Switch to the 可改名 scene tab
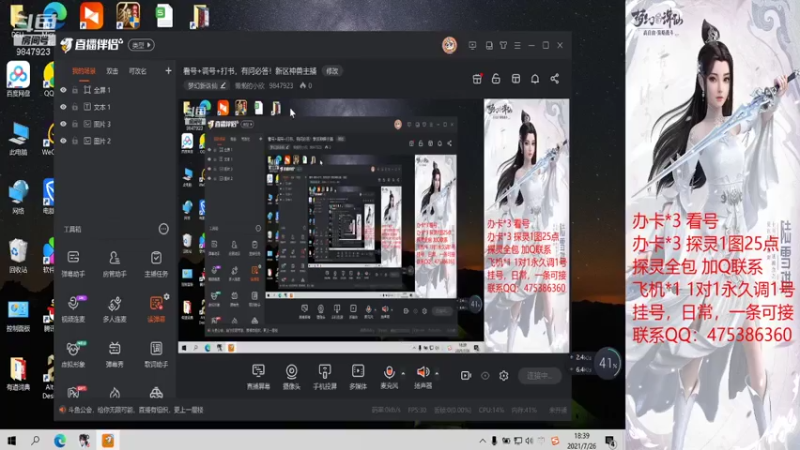 (x=138, y=71)
